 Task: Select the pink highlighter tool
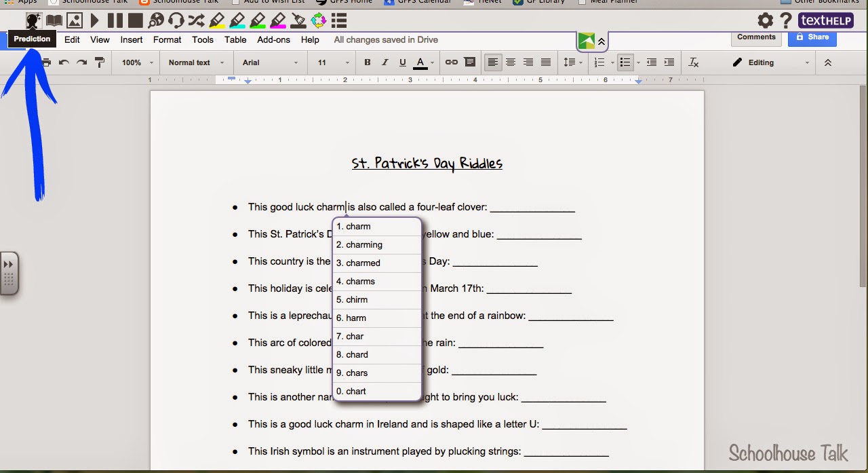pos(278,20)
